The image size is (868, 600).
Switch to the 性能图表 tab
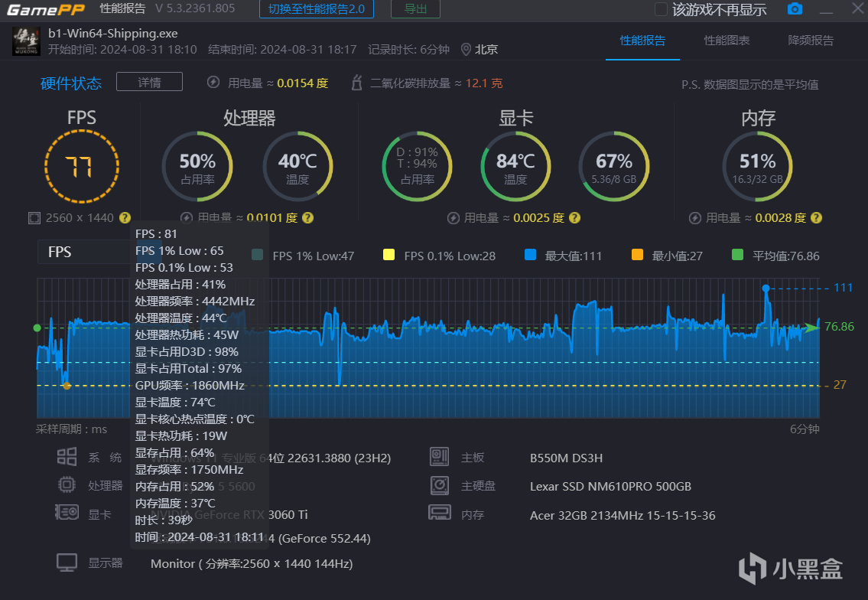(727, 41)
